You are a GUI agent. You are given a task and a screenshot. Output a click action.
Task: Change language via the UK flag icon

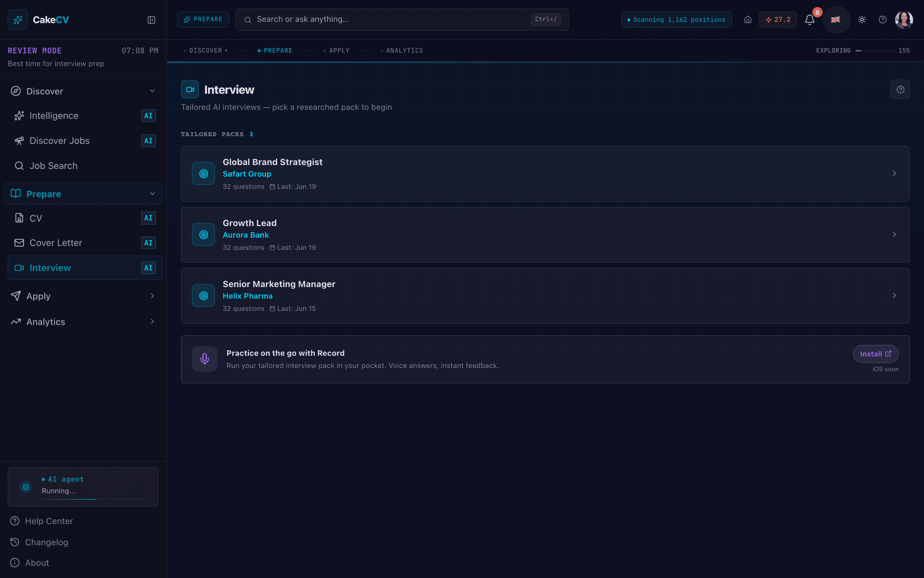click(x=835, y=20)
